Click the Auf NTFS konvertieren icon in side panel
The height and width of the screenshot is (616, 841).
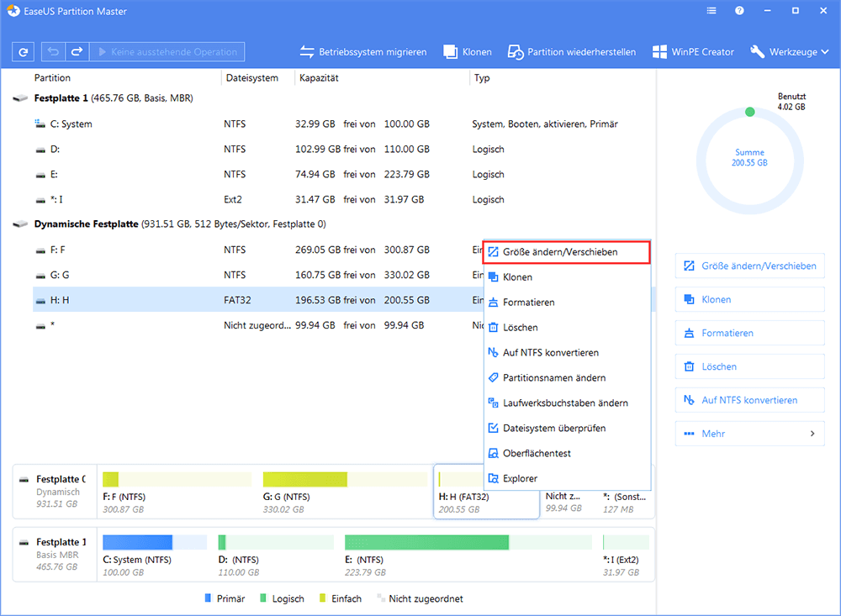click(x=690, y=400)
